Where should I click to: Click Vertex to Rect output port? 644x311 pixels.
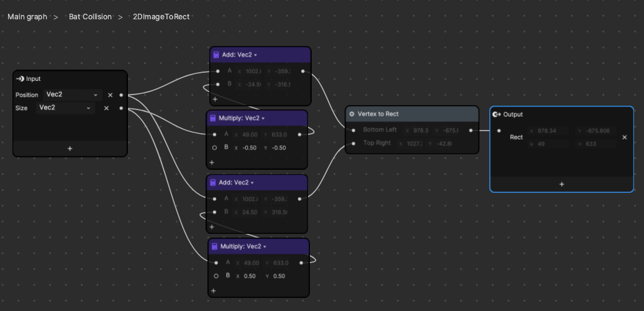pyautogui.click(x=471, y=131)
